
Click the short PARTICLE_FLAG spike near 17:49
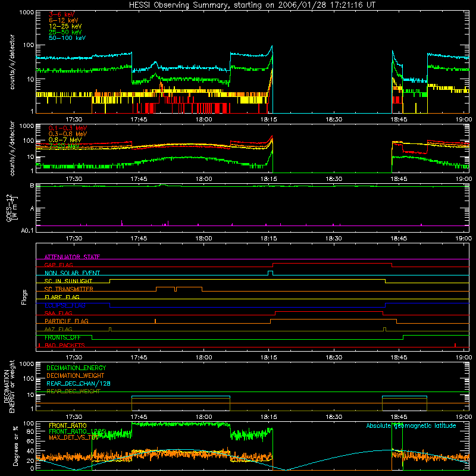(155, 321)
